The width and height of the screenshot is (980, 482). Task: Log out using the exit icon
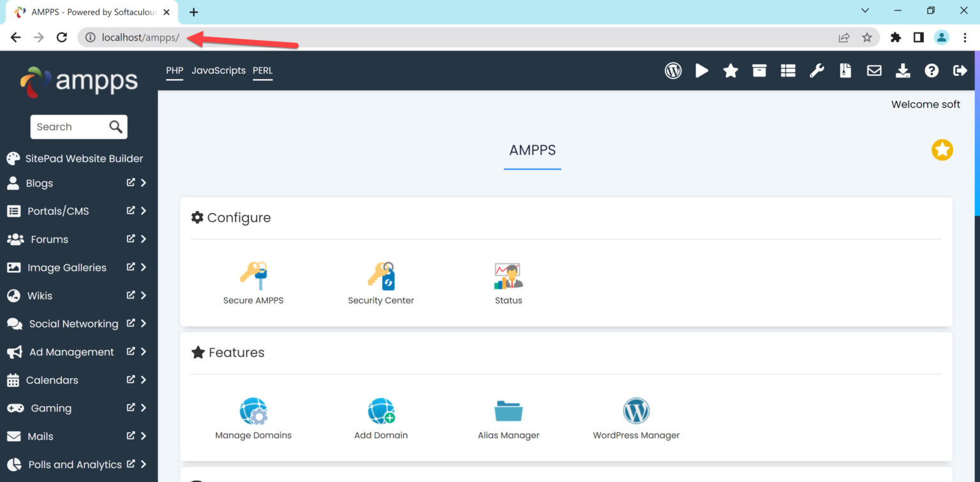click(x=960, y=70)
